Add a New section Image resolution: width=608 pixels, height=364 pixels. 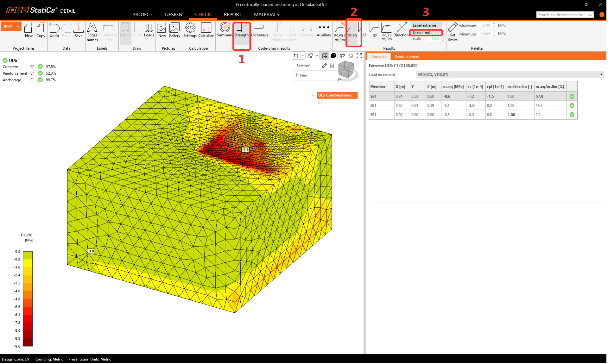[301, 75]
